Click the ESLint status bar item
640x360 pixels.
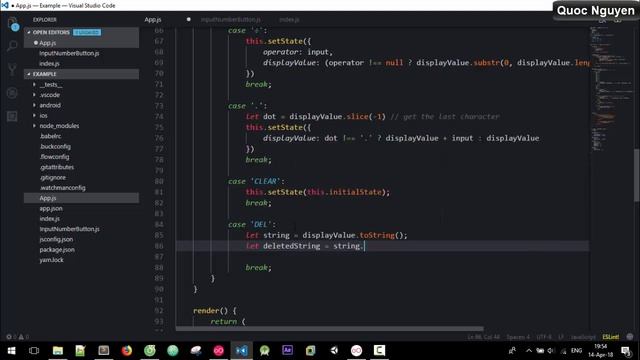[611, 337]
